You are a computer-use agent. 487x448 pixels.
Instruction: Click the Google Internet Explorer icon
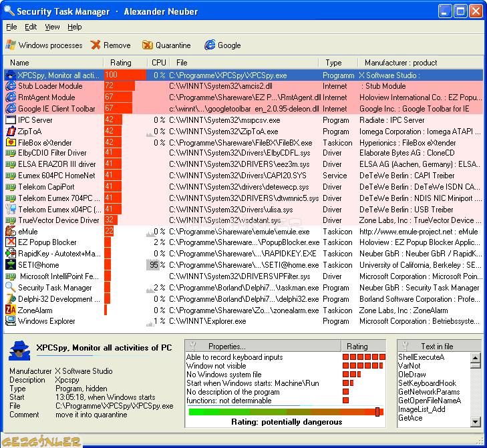click(x=210, y=45)
